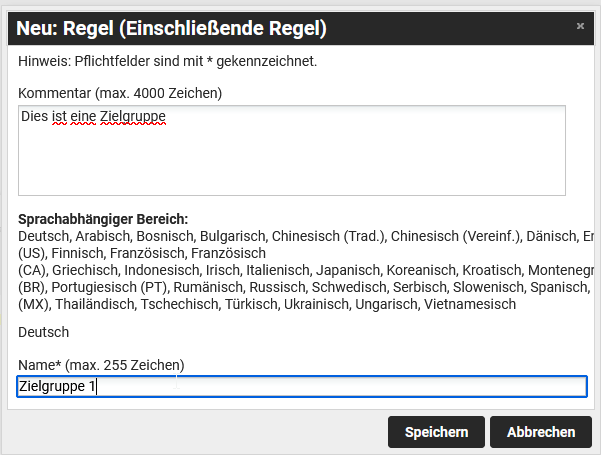Click into the Name input field
The width and height of the screenshot is (601, 455).
(301, 386)
